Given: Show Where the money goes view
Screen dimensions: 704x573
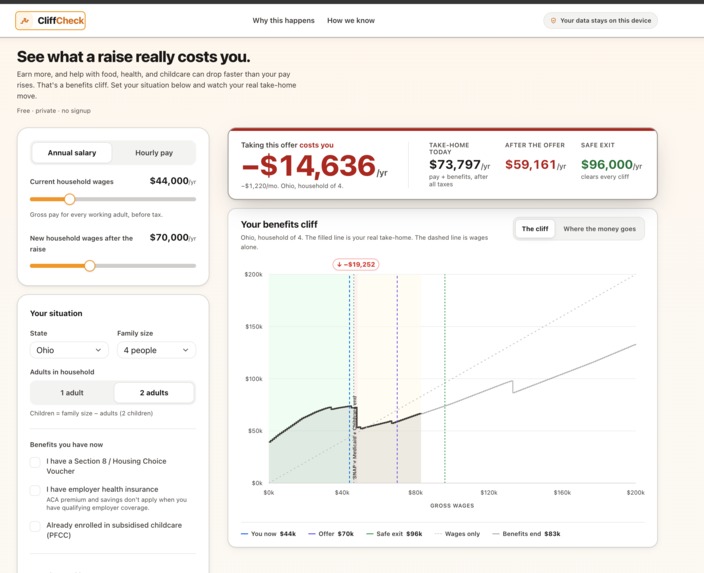Looking at the screenshot, I should point(599,229).
